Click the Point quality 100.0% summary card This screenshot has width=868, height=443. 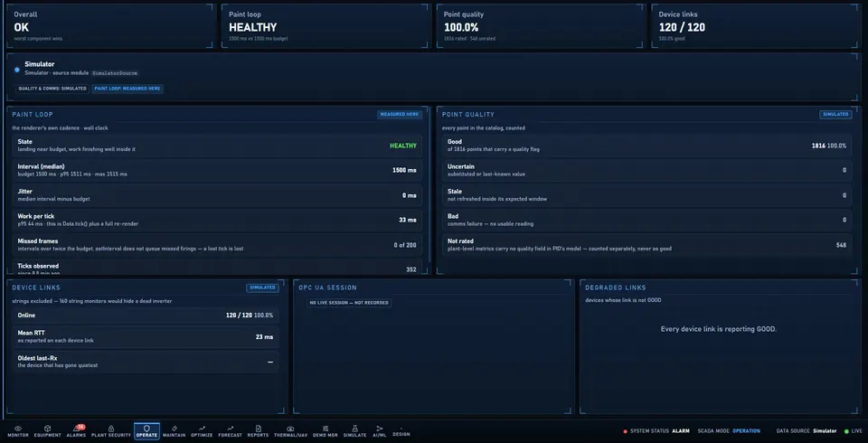pos(540,26)
